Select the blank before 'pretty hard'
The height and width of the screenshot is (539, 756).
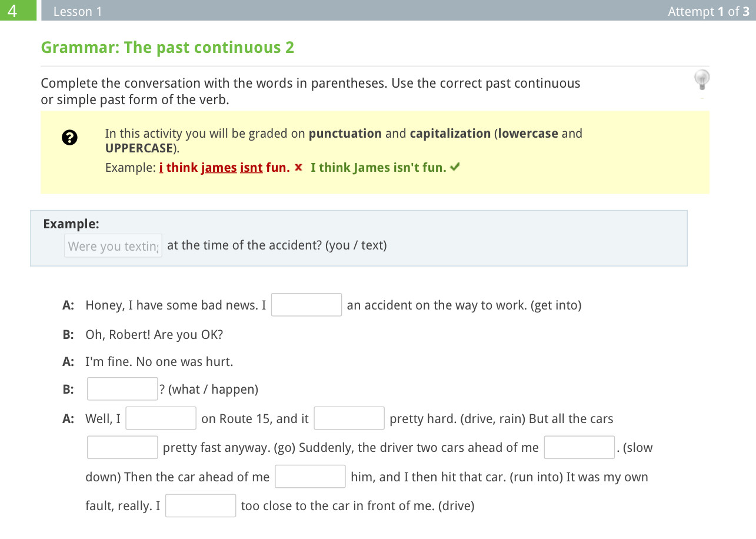click(x=349, y=418)
